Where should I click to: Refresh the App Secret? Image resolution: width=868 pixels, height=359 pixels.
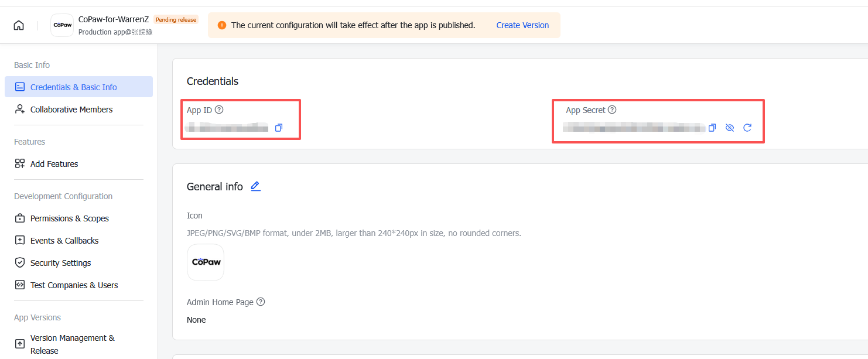(747, 128)
